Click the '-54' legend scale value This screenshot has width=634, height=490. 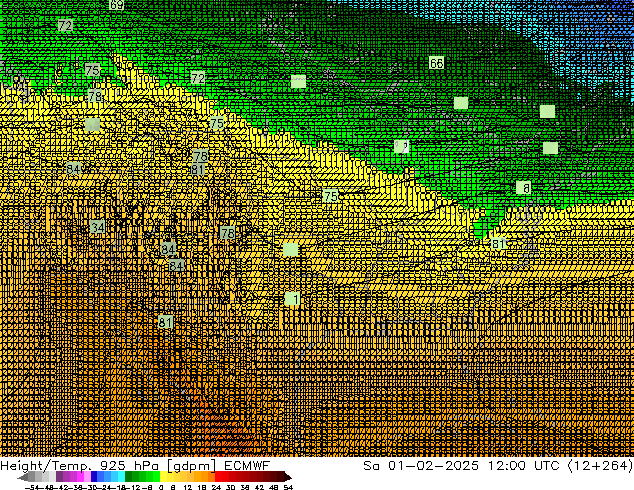coord(32,487)
